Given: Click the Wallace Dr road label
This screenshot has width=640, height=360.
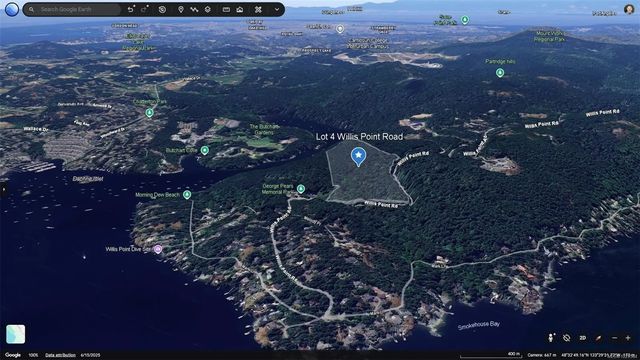Looking at the screenshot, I should coord(36,129).
